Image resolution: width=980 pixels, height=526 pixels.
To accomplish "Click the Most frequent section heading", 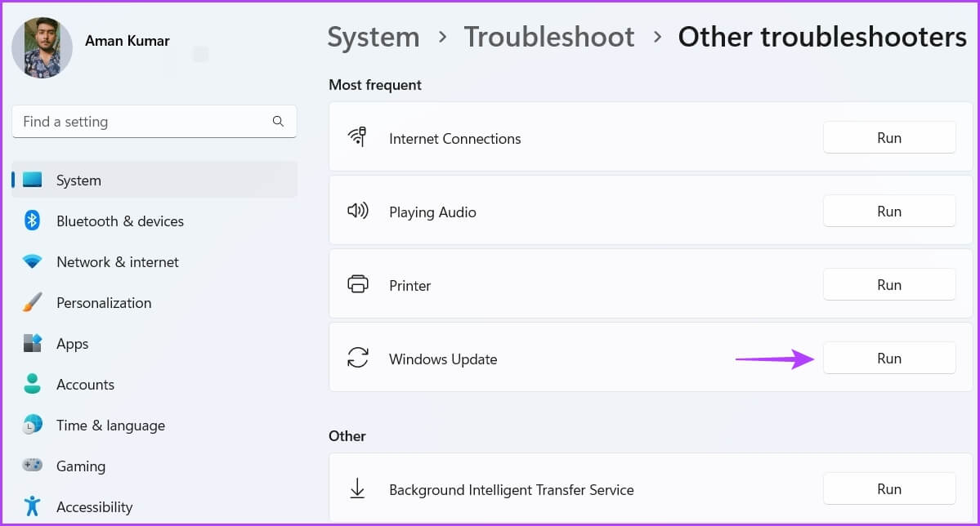I will [x=375, y=85].
